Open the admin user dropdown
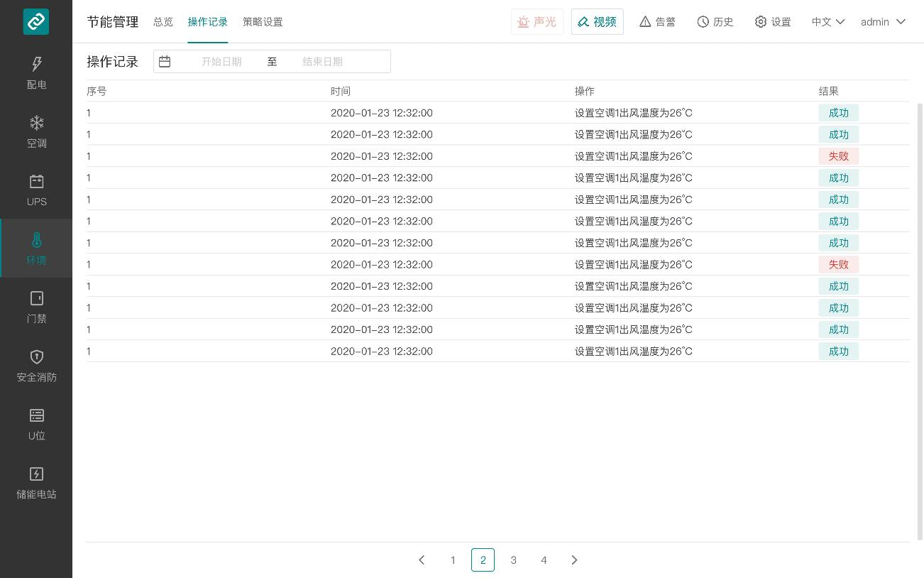Viewport: 924px width, 578px height. [883, 22]
